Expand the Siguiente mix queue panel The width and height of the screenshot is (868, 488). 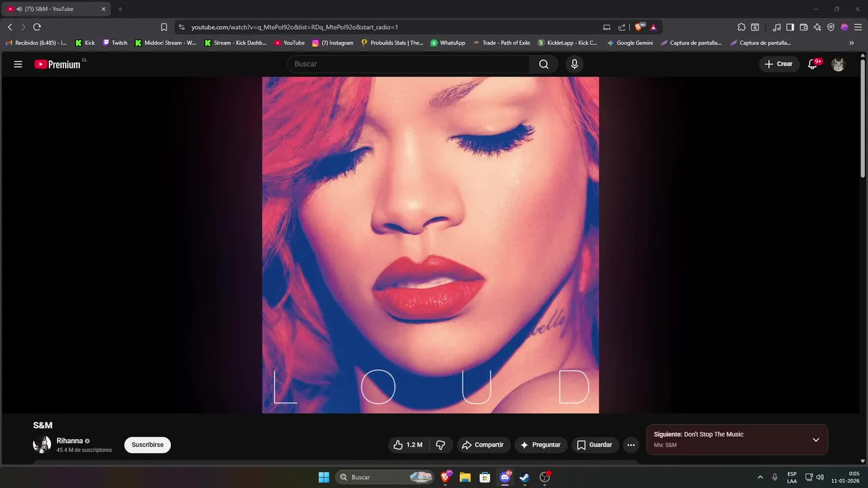click(816, 440)
